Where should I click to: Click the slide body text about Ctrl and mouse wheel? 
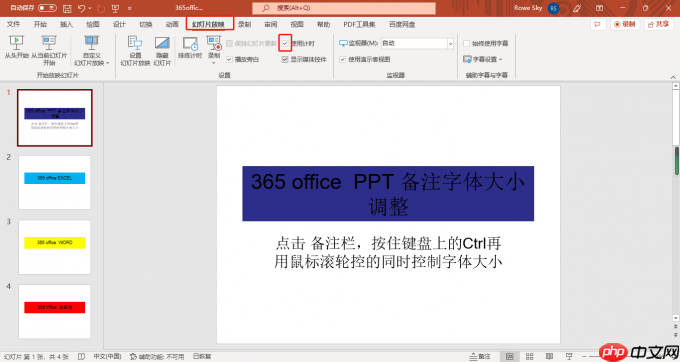coord(388,252)
